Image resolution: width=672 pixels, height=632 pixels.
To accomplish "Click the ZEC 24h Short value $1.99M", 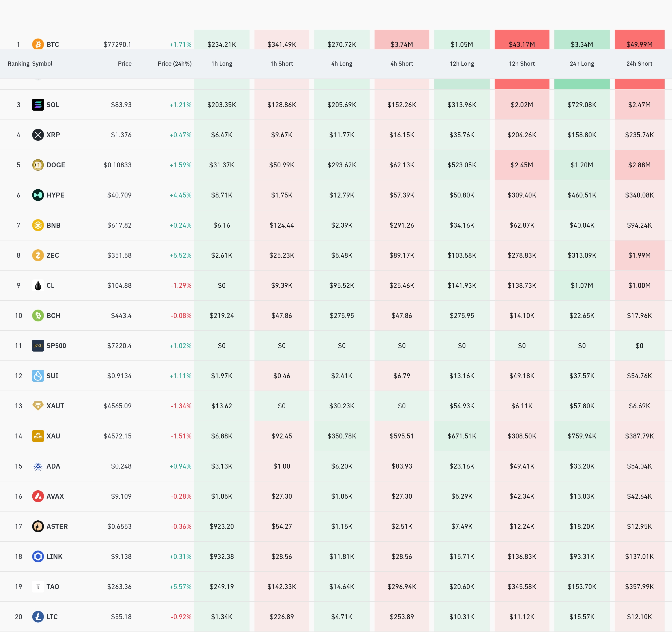I will 639,255.
